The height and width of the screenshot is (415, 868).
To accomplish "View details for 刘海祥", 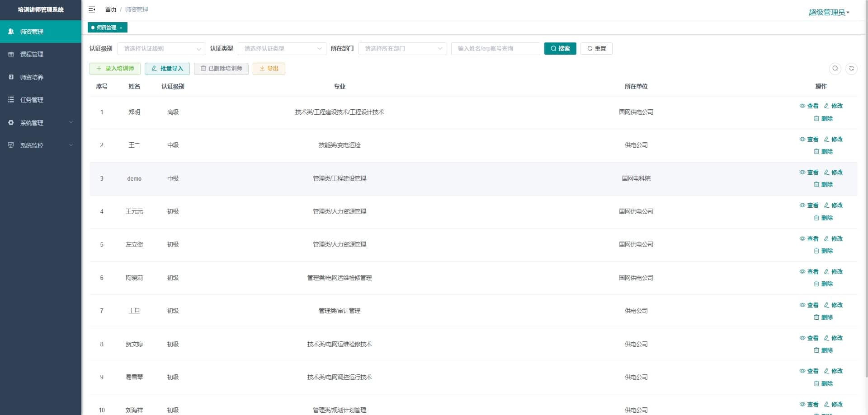I will pyautogui.click(x=809, y=405).
